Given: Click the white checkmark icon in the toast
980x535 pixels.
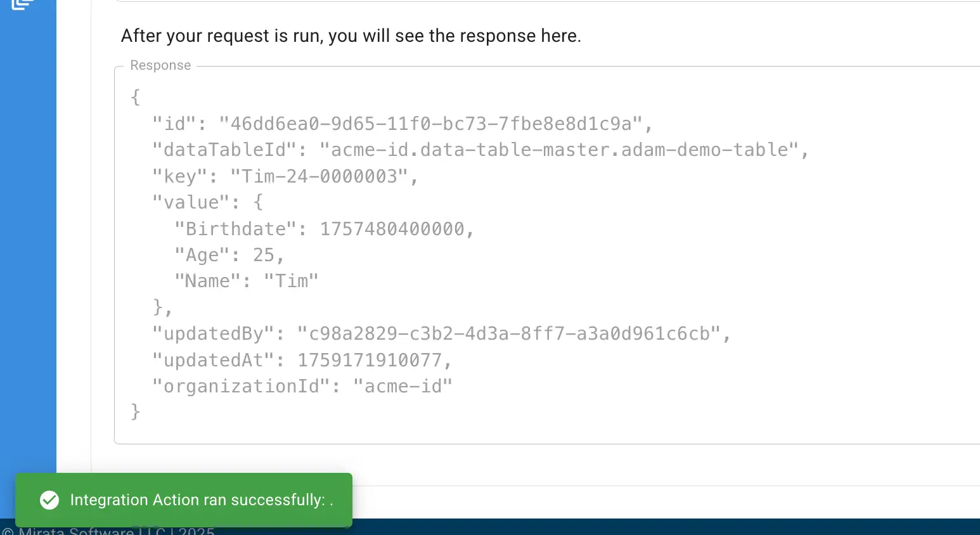Looking at the screenshot, I should 49,500.
